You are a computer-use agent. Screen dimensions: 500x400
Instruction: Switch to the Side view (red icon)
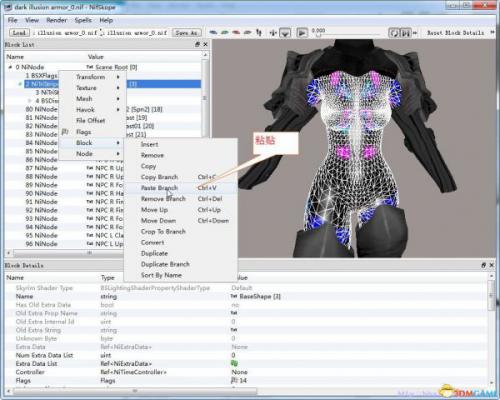(236, 32)
